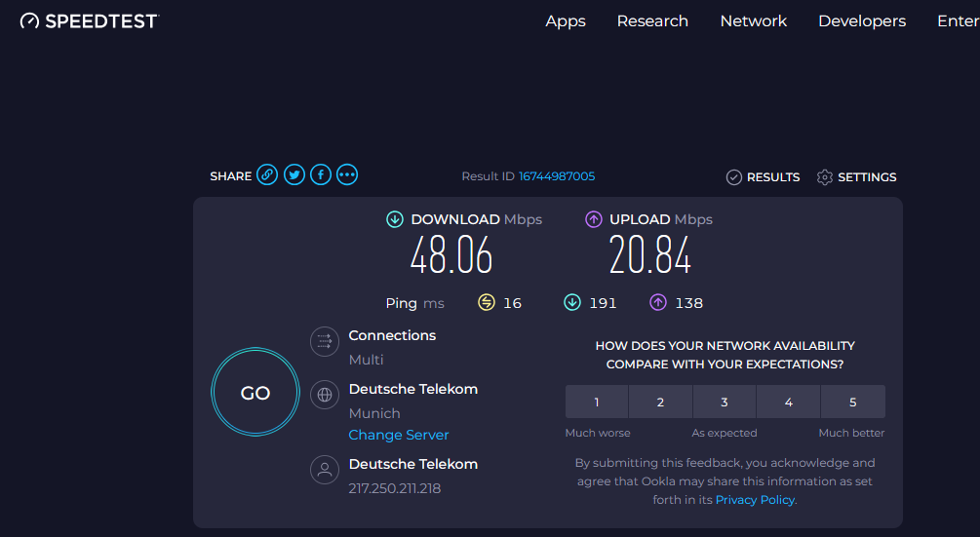The image size is (980, 537).
Task: Click the download speed 48.06
Action: (x=451, y=254)
